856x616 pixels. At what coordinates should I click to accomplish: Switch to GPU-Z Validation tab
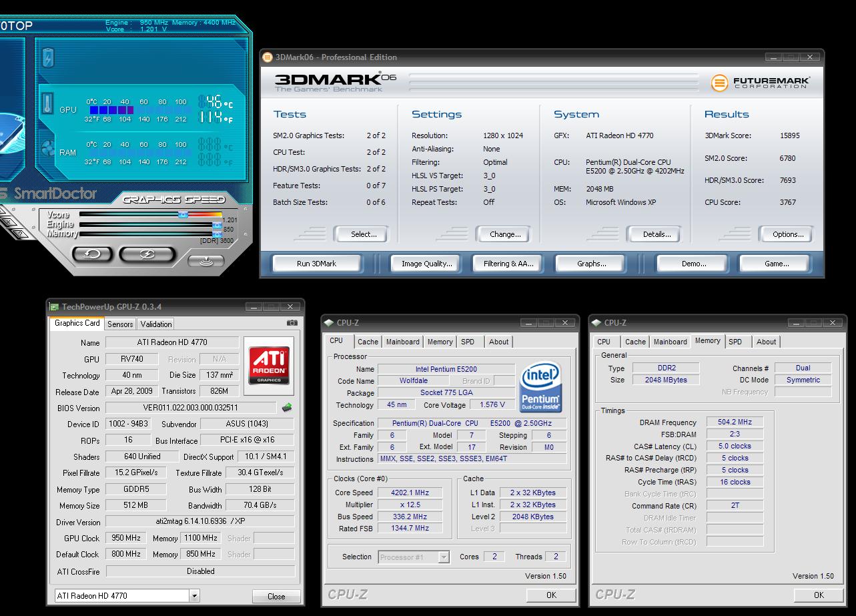click(156, 324)
